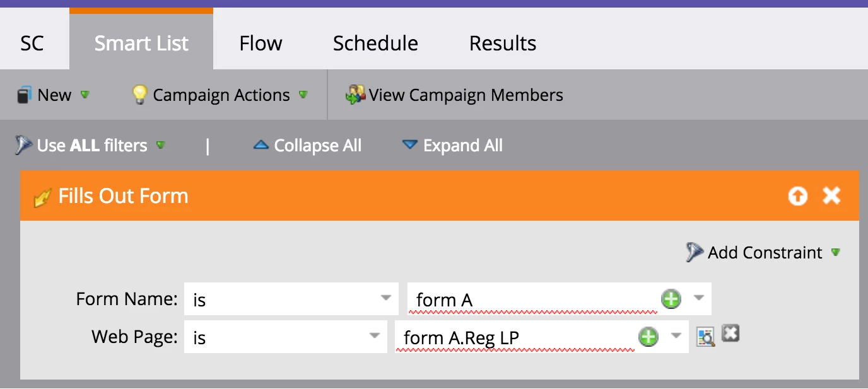Collapse All filters
The image size is (868, 389).
tap(307, 146)
